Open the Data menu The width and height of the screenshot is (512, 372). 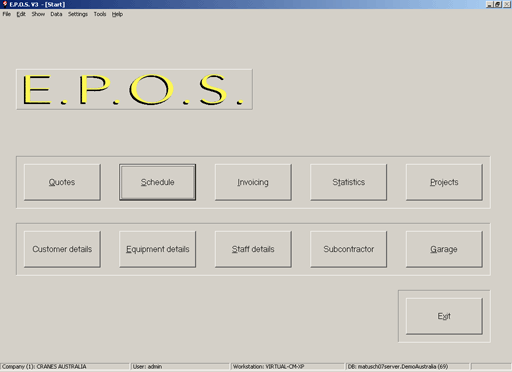coord(56,14)
